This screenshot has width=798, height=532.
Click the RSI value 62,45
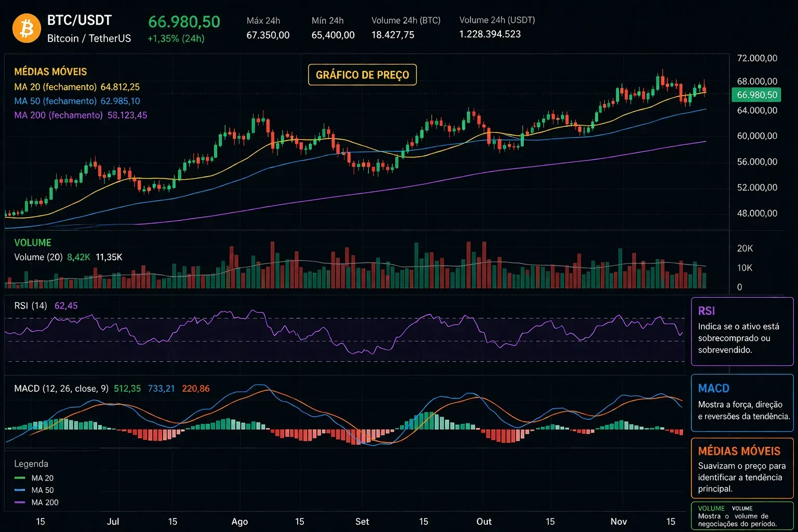pyautogui.click(x=66, y=305)
